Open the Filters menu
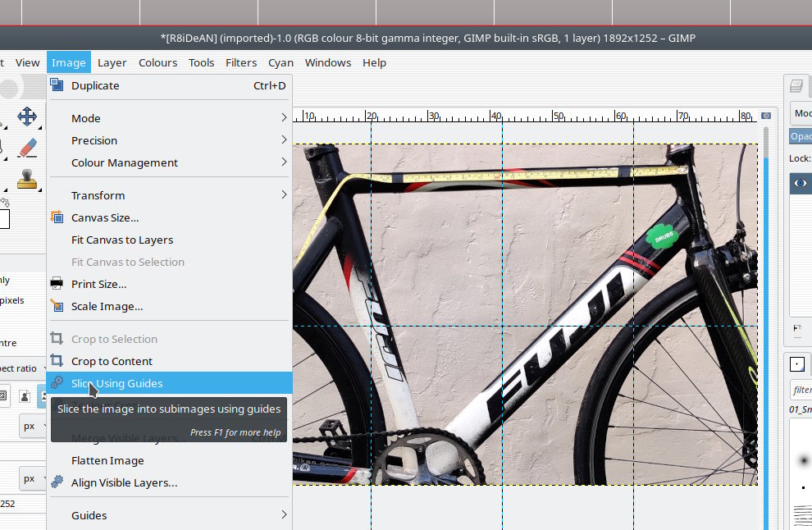 tap(241, 62)
